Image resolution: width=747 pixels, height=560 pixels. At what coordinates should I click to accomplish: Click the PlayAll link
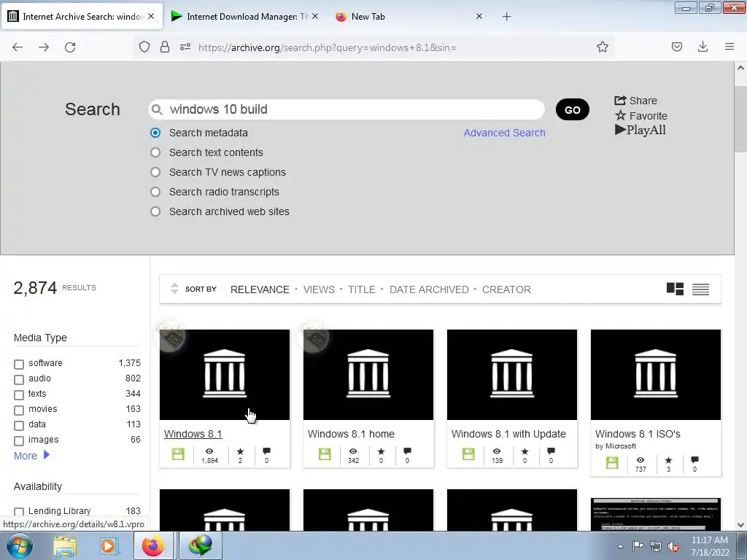640,130
